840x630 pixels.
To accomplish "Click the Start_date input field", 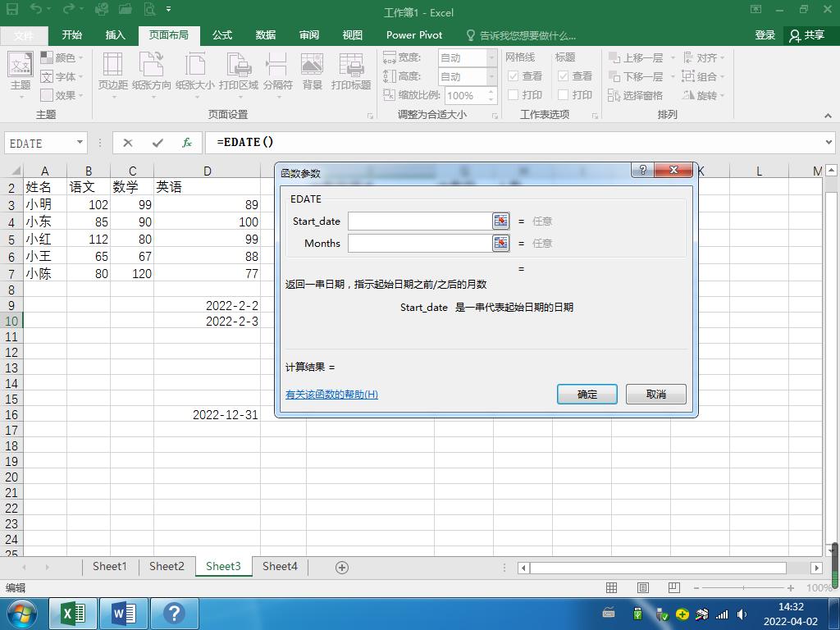I will [x=419, y=221].
